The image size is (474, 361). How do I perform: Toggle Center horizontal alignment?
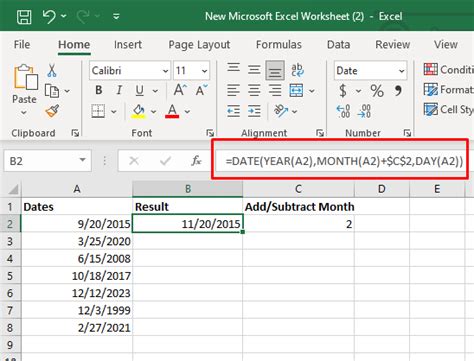(x=254, y=90)
